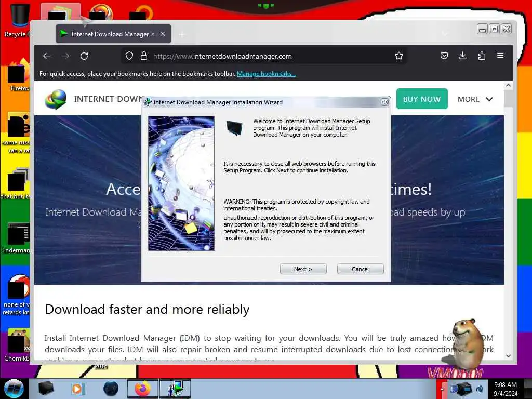
Task: Open the dark globe browser in the taskbar
Action: pos(111,389)
